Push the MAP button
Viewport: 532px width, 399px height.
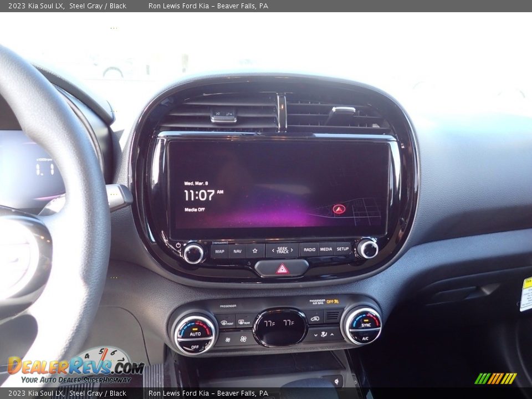219,252
